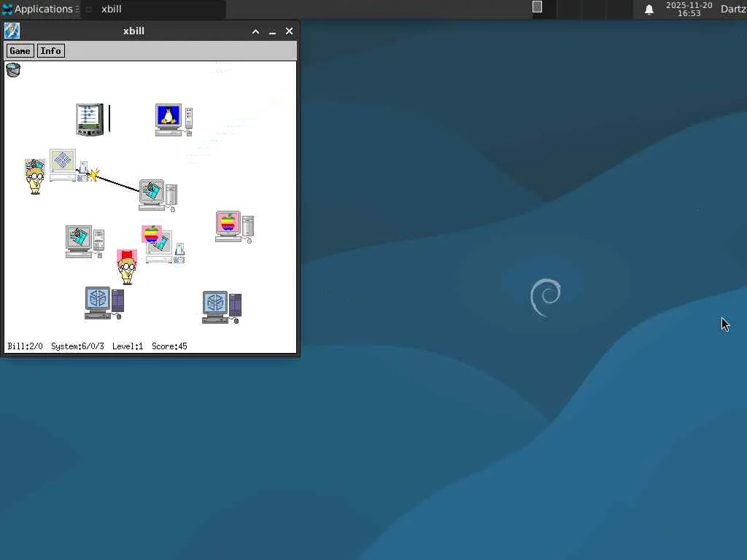747x560 pixels.
Task: Click the Bill:2/0 status text
Action: (26, 346)
